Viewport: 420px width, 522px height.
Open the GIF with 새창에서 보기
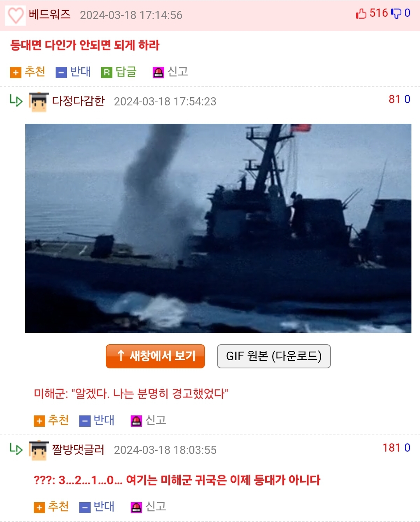click(x=155, y=356)
